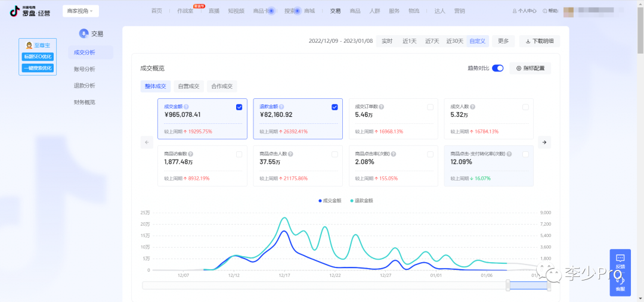The width and height of the screenshot is (644, 302).
Task: Click help icon beside 商品点击-支付转化率(次数)
Action: tap(509, 154)
